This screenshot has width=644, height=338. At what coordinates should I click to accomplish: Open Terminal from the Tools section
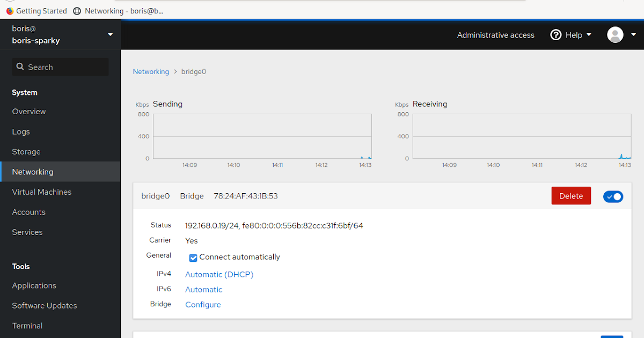(x=27, y=325)
